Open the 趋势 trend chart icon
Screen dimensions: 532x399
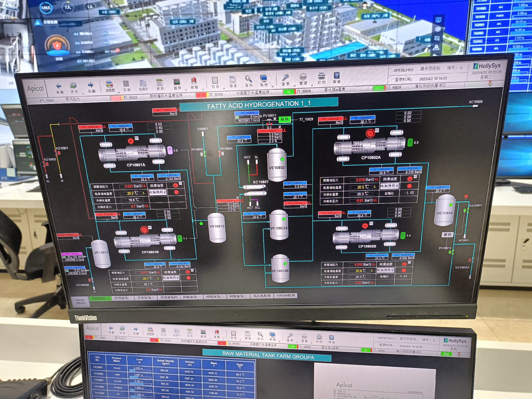[x=177, y=82]
